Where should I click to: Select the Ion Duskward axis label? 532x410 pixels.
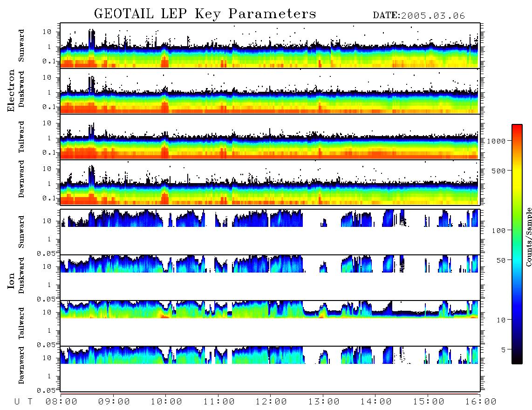click(21, 276)
